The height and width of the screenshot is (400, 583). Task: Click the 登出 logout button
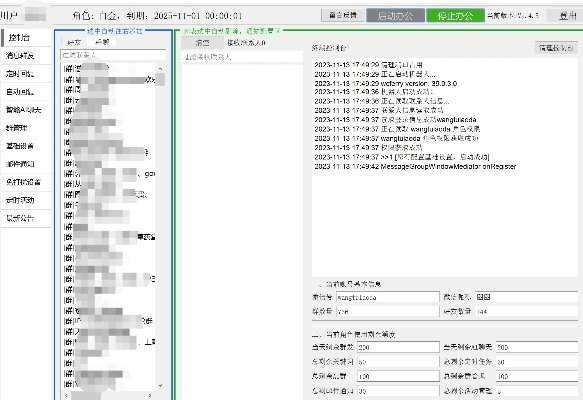point(567,16)
